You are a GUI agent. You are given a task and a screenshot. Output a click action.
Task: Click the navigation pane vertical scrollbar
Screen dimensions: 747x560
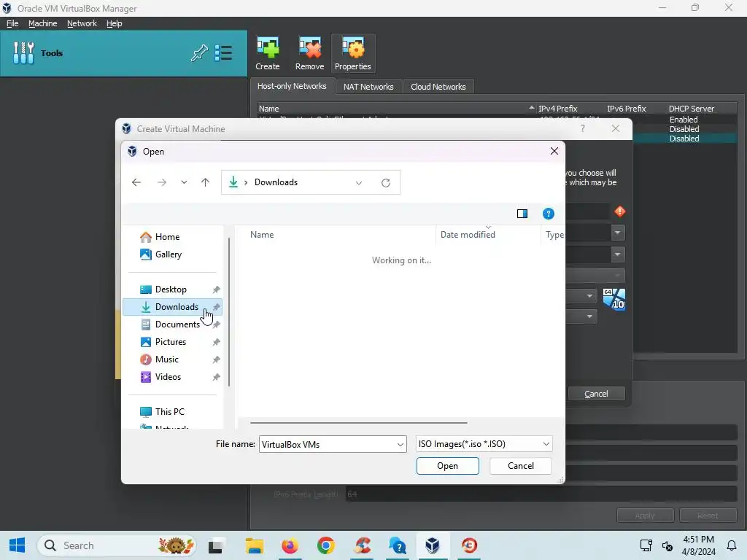229,312
